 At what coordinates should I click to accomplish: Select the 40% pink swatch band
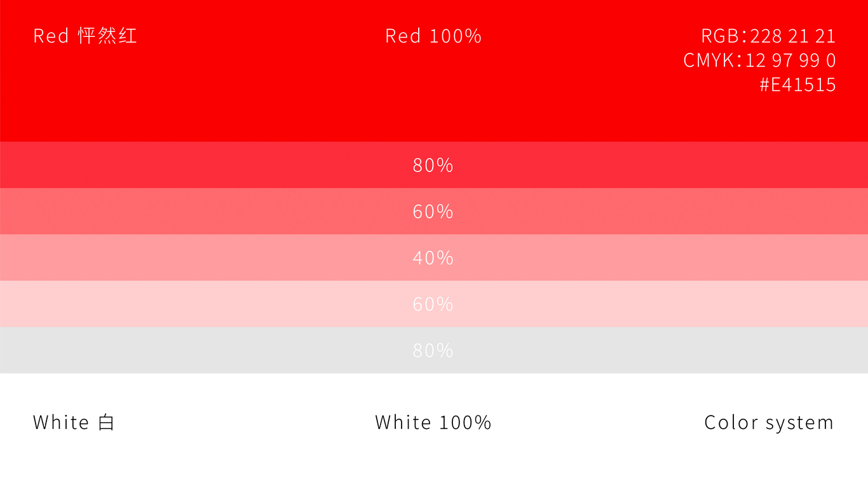(x=434, y=257)
